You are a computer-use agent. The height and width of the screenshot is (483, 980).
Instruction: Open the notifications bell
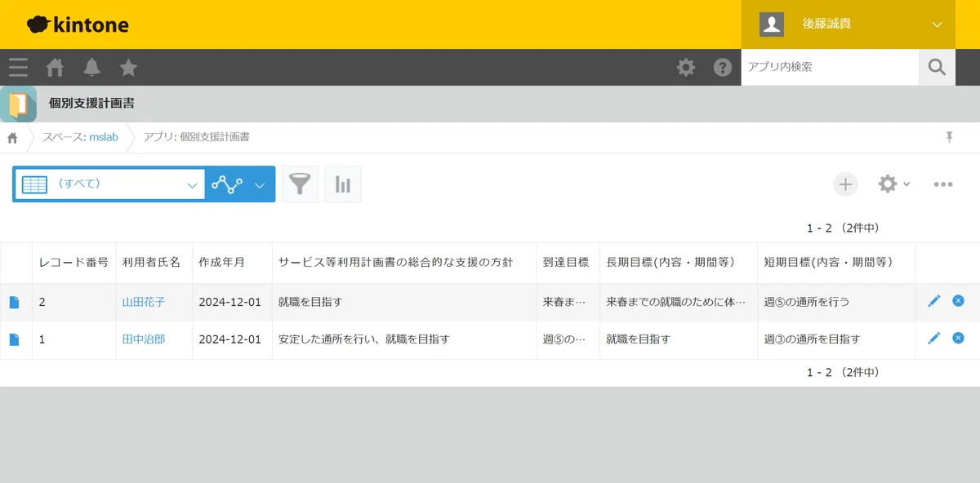[x=91, y=67]
